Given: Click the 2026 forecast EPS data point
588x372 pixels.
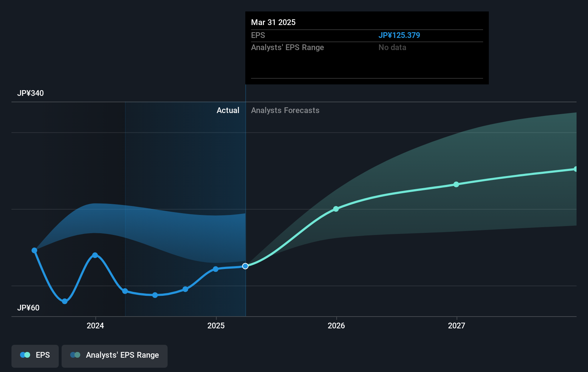Looking at the screenshot, I should 336,209.
